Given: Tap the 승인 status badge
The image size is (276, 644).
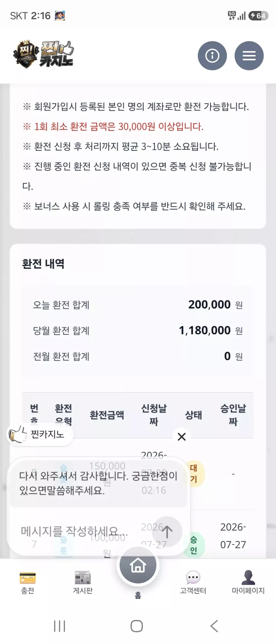Looking at the screenshot, I should [x=194, y=545].
